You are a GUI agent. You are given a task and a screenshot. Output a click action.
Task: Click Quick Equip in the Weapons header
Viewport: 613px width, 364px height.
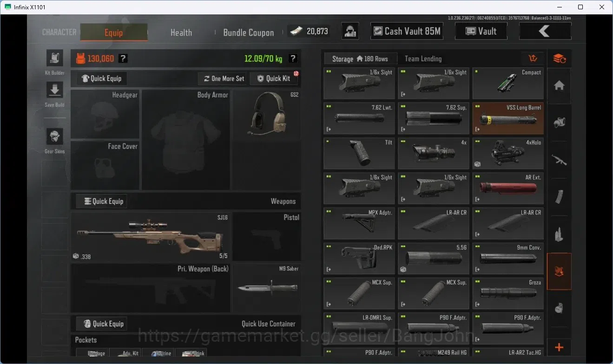tap(101, 201)
